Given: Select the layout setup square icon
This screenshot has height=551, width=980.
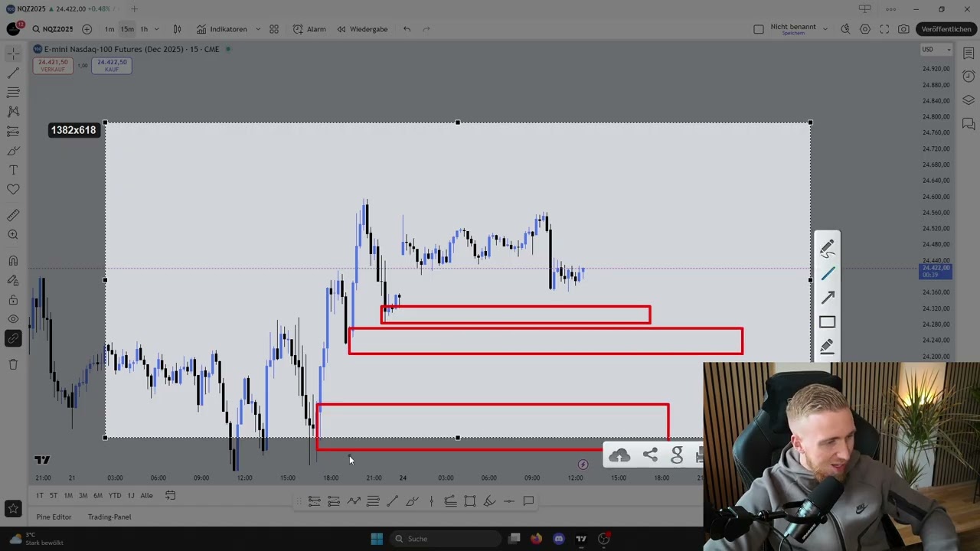Looking at the screenshot, I should (x=759, y=29).
